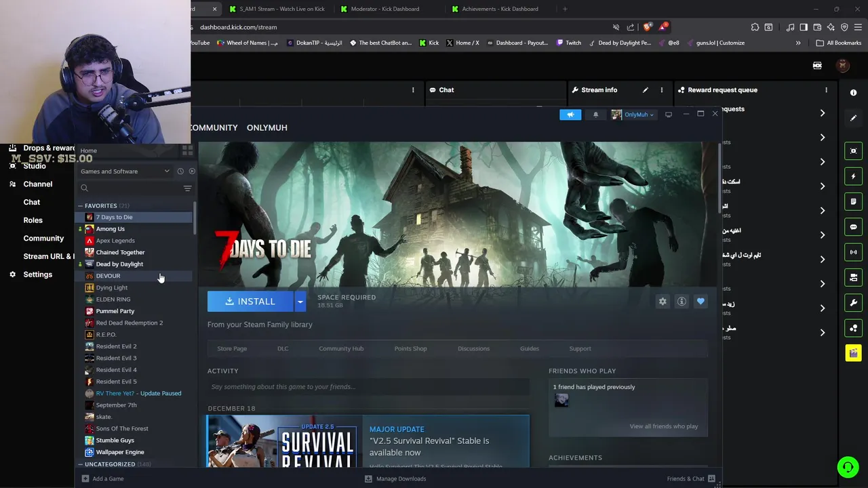Open the Community Hub tab

(341, 348)
